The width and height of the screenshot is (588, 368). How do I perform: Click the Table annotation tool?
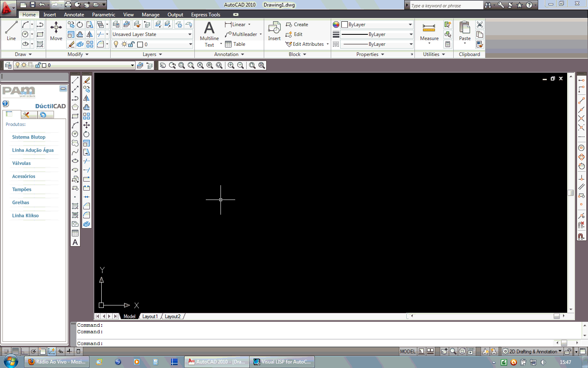235,44
